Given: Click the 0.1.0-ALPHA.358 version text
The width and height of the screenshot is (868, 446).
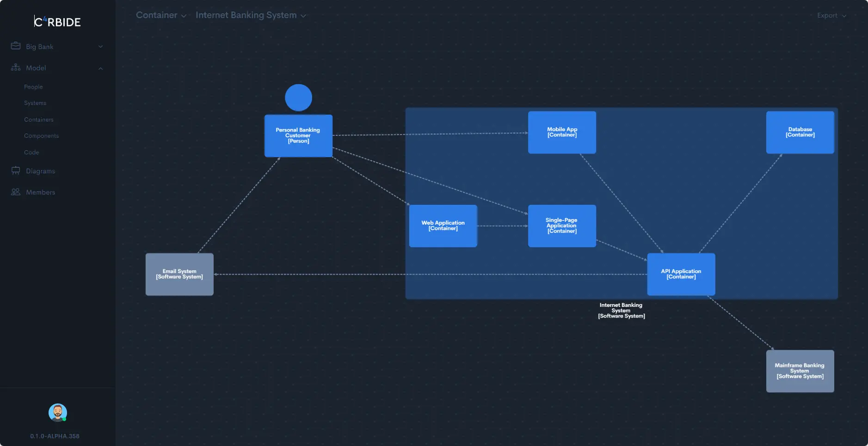Looking at the screenshot, I should pyautogui.click(x=55, y=436).
